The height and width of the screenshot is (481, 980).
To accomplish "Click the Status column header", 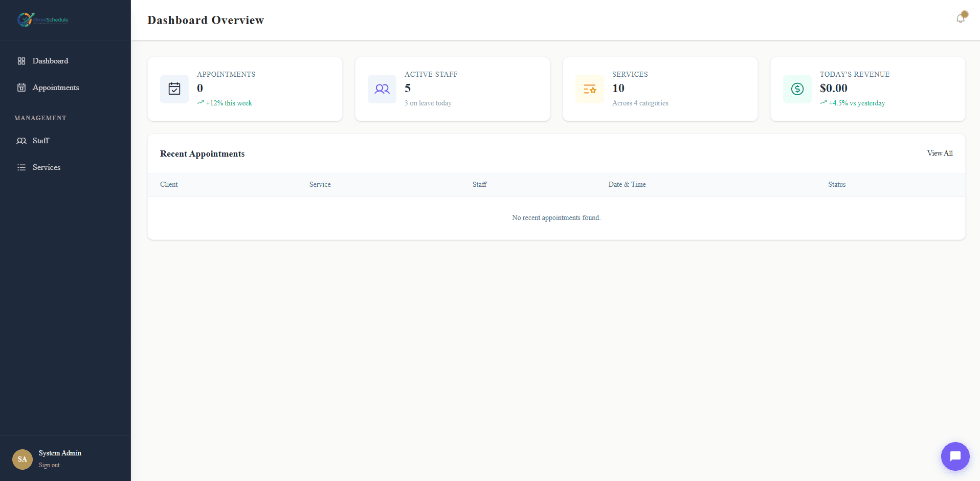I will [837, 184].
